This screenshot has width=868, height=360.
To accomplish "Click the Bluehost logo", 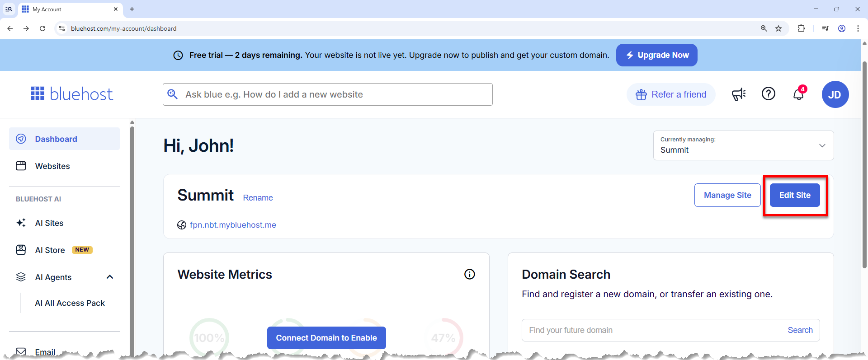I will tap(71, 94).
